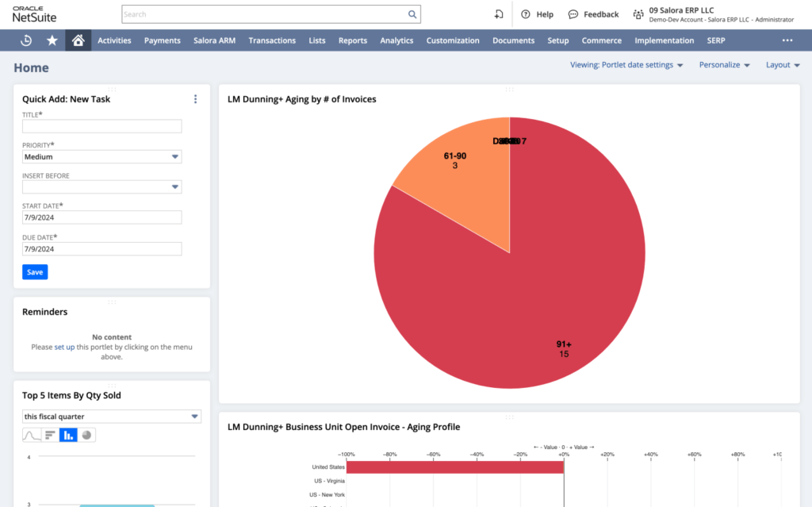Switch Top 5 Items chart to line view

31,435
